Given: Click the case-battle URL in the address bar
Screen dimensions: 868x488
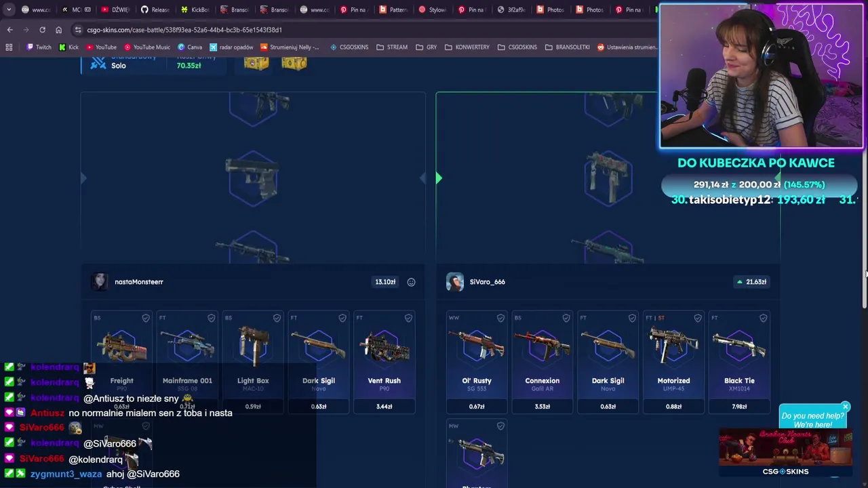Looking at the screenshot, I should (x=184, y=30).
